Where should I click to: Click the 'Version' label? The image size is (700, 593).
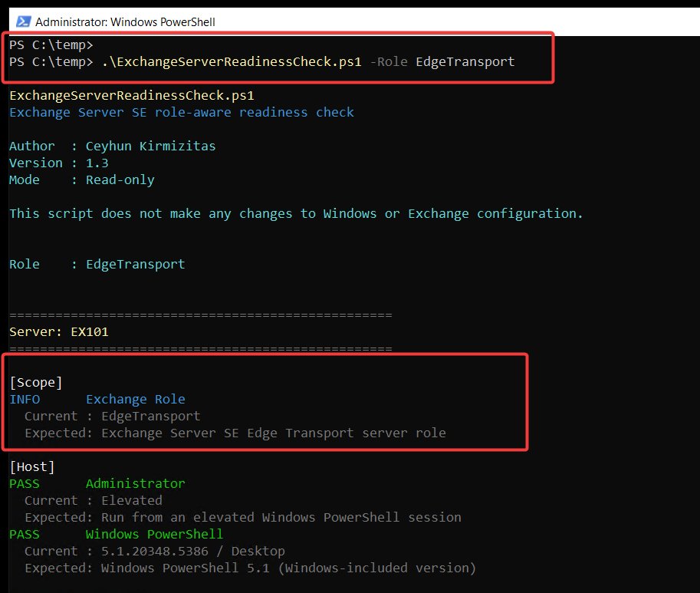pyautogui.click(x=36, y=163)
